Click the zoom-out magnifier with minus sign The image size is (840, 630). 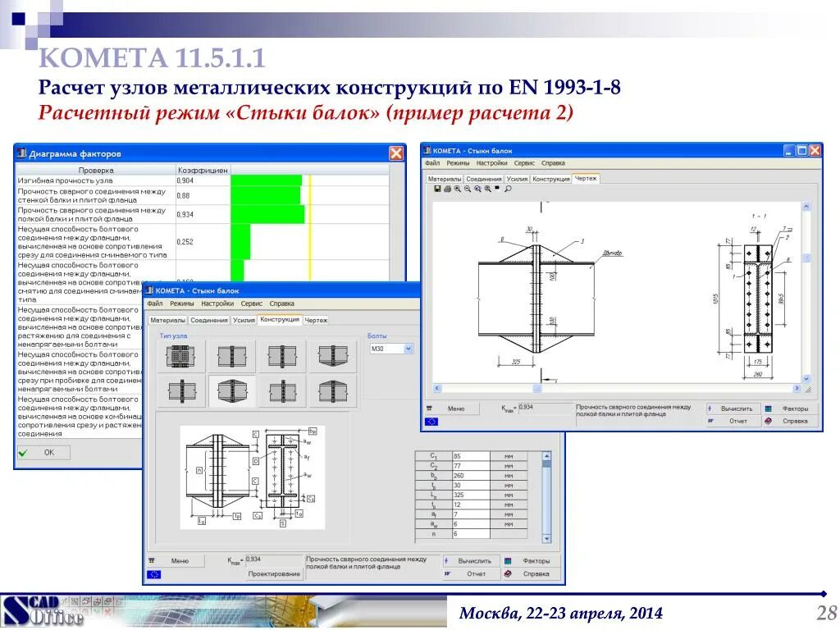point(468,189)
